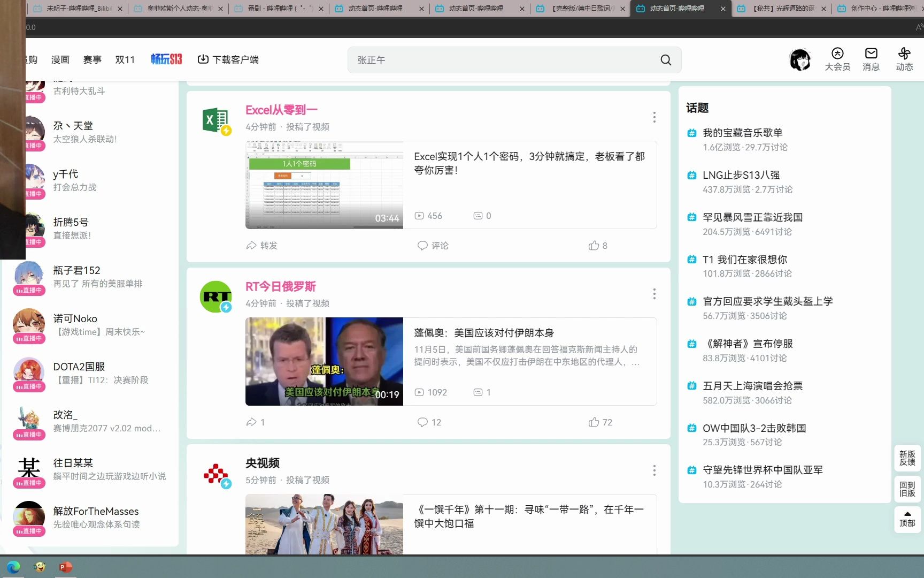Open live stream by DOTA2国服
Image resolution: width=924 pixels, height=578 pixels.
tap(91, 373)
